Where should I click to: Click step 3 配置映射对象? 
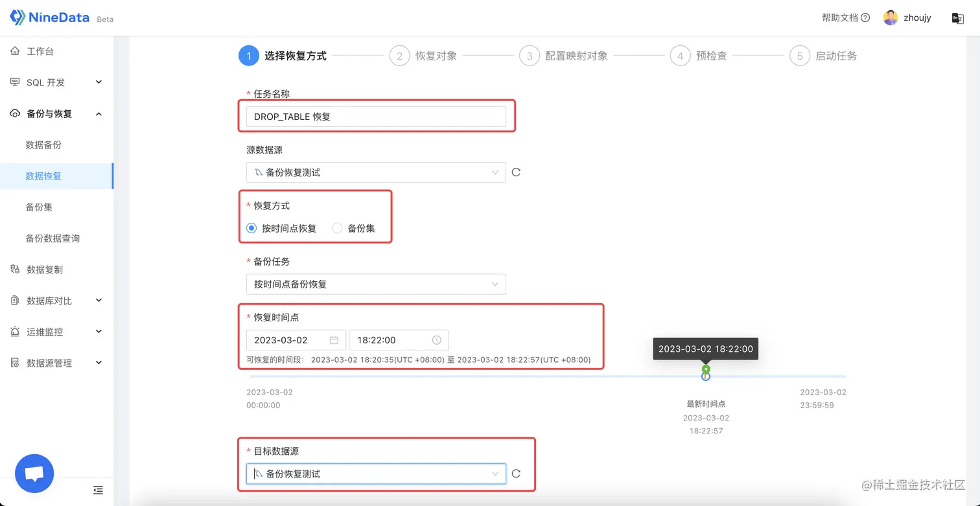563,56
